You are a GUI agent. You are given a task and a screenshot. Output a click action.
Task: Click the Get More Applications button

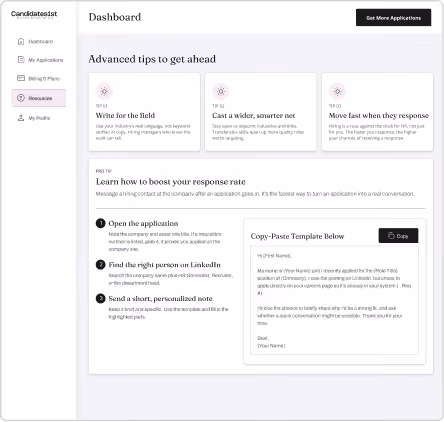[393, 18]
